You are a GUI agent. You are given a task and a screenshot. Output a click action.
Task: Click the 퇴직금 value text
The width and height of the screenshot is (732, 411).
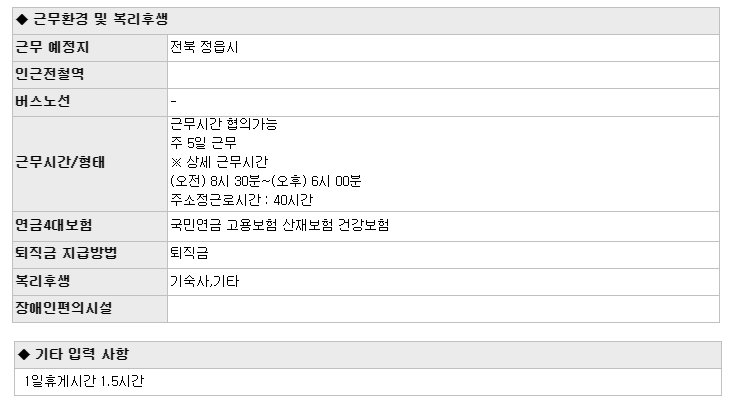(189, 253)
